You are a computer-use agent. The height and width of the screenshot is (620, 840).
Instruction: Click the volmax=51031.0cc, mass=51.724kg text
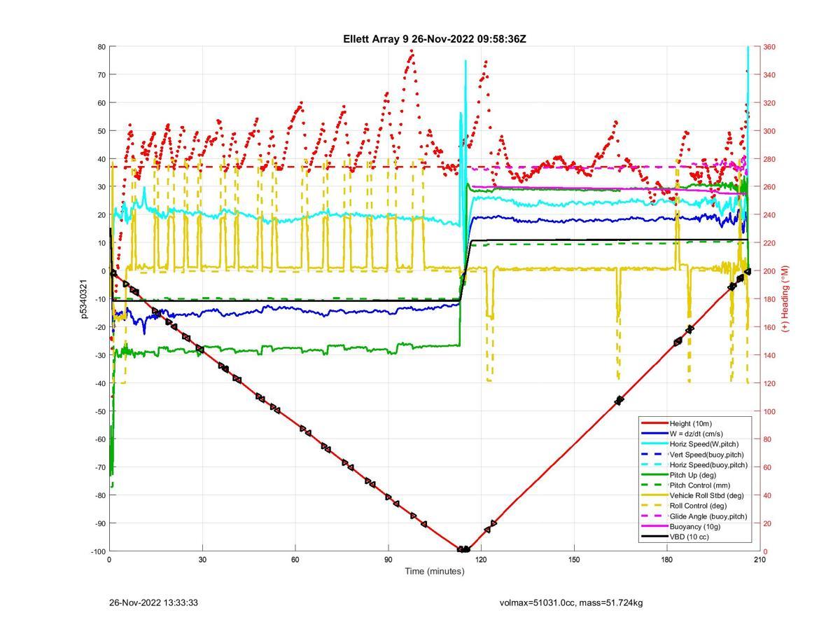click(571, 602)
